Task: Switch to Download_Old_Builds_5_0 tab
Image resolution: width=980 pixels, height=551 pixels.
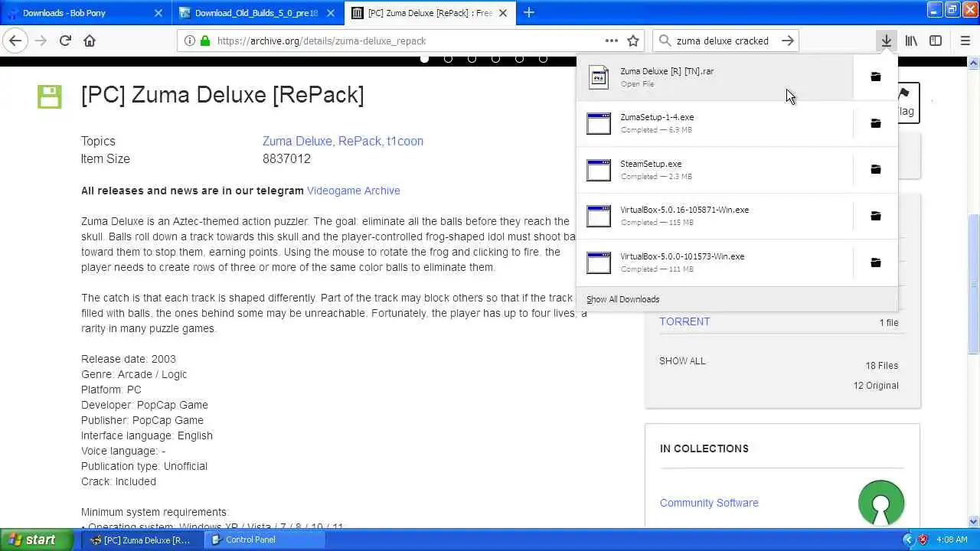Action: pos(257,13)
